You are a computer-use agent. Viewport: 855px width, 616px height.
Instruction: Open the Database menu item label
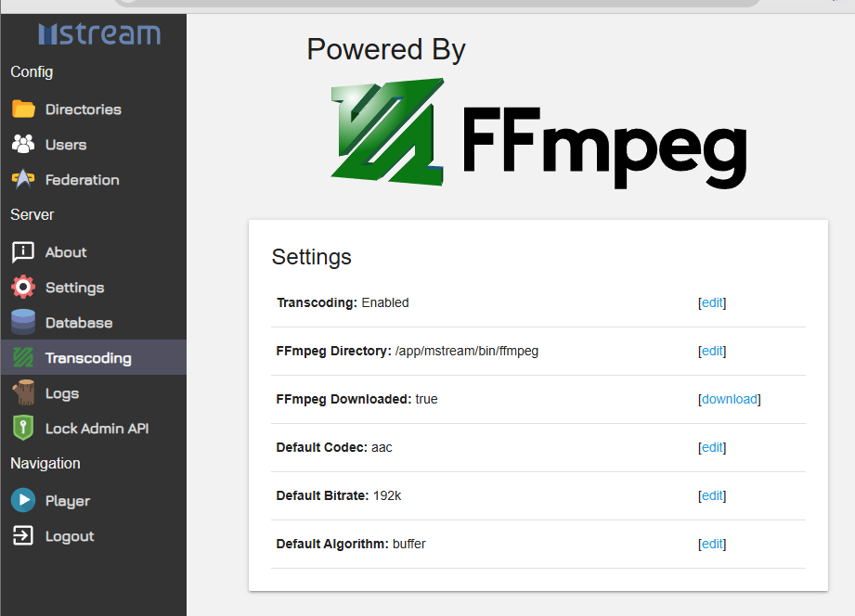79,323
